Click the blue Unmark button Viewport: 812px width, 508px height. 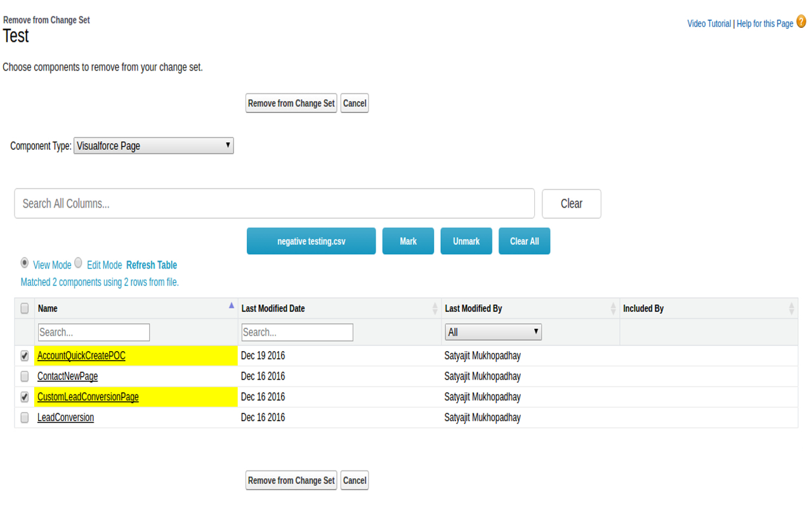[x=466, y=241]
